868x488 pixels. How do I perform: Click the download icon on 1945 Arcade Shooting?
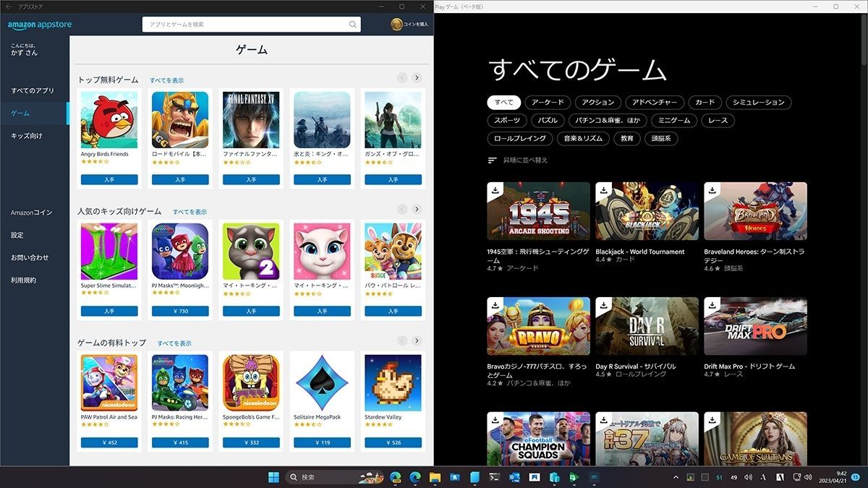[495, 190]
